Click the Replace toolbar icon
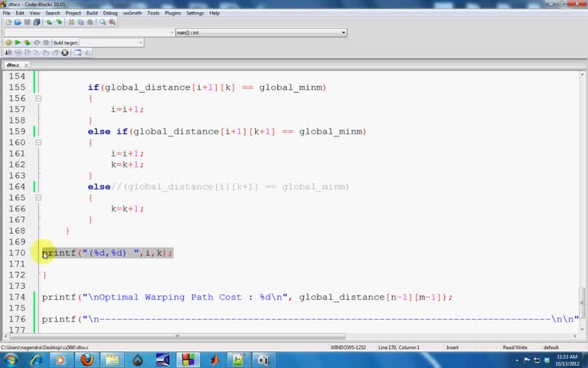This screenshot has width=588, height=368. point(112,22)
